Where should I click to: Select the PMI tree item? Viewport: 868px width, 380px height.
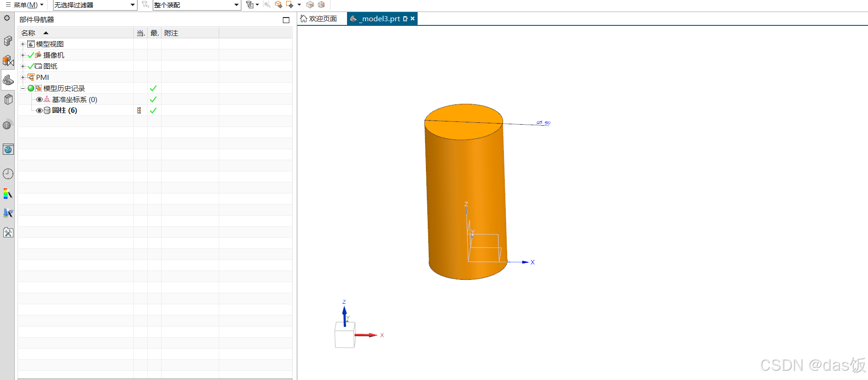pos(42,77)
